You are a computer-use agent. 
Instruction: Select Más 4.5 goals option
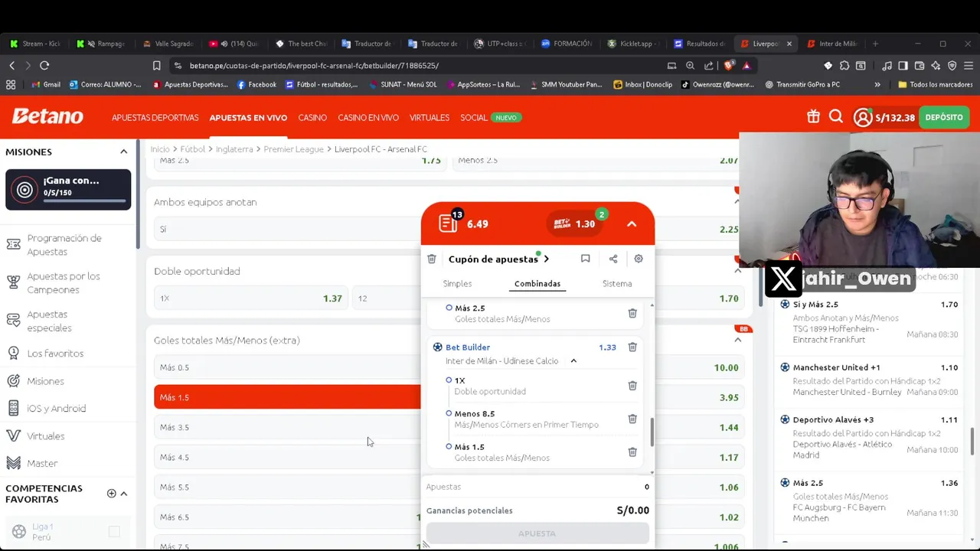pos(287,457)
